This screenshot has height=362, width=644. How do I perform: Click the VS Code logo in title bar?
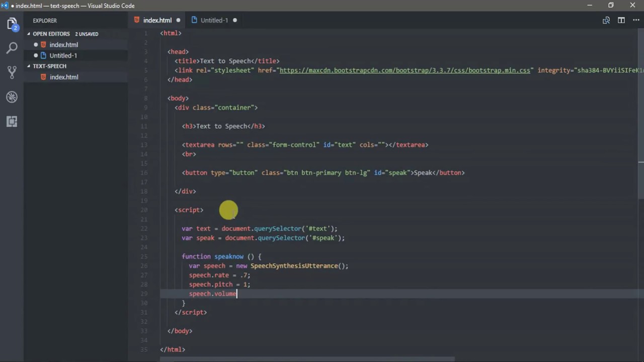[5, 6]
